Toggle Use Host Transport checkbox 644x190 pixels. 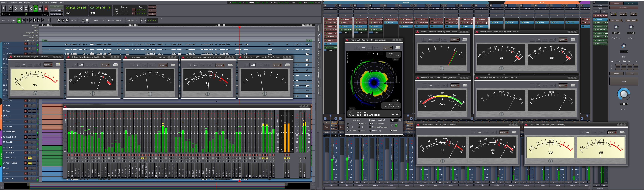tap(370, 127)
